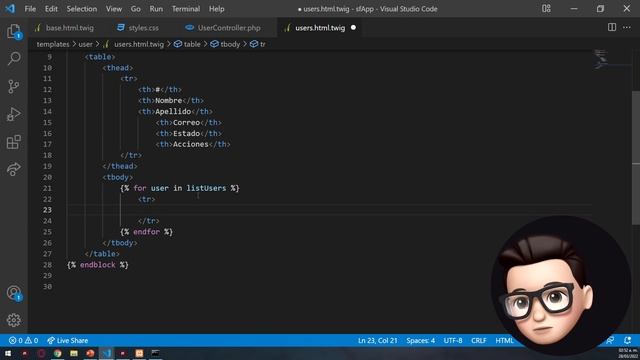This screenshot has height=360, width=640.
Task: Open the Live Share activity bar icon
Action: pos(13,169)
